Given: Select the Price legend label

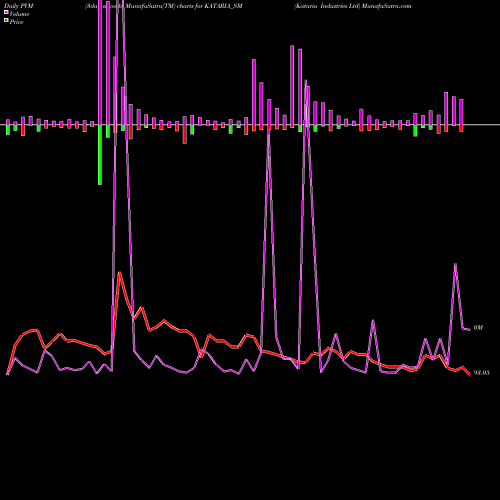Looking at the screenshot, I should coord(16,22).
